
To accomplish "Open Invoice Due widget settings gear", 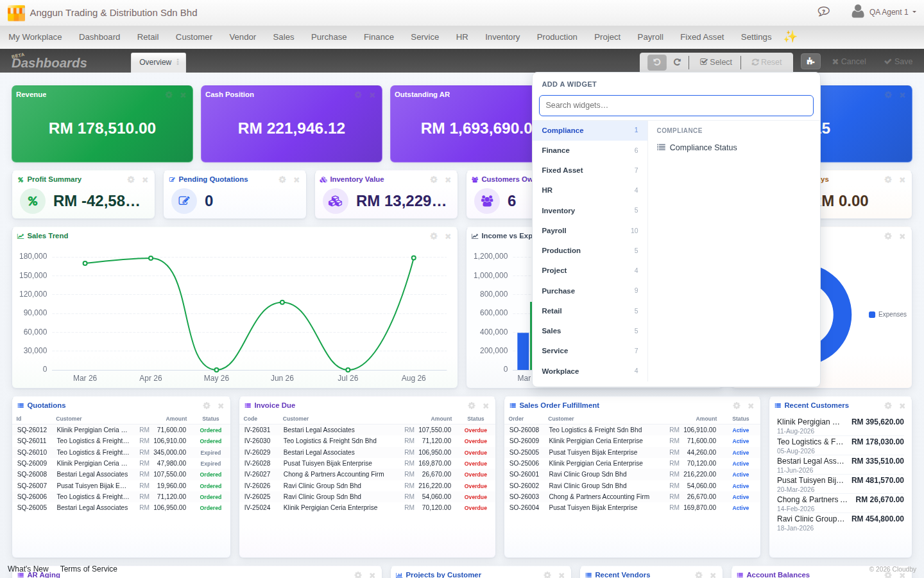I will pyautogui.click(x=472, y=406).
